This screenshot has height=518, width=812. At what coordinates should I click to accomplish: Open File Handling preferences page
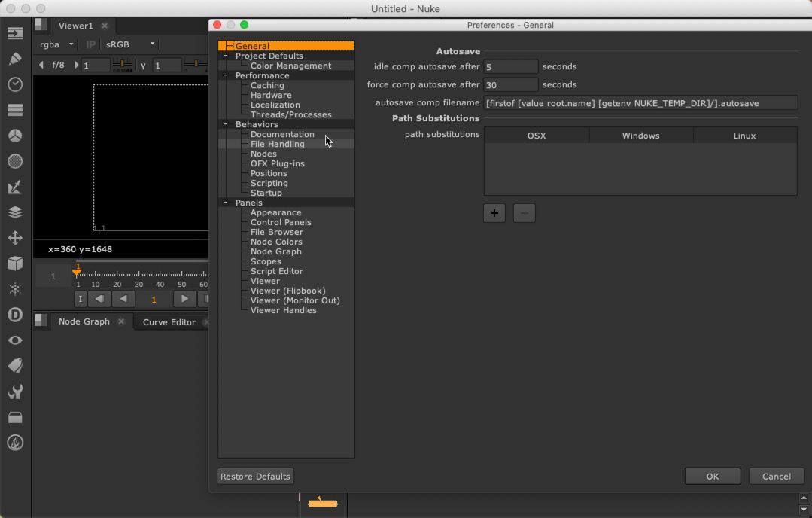(278, 144)
